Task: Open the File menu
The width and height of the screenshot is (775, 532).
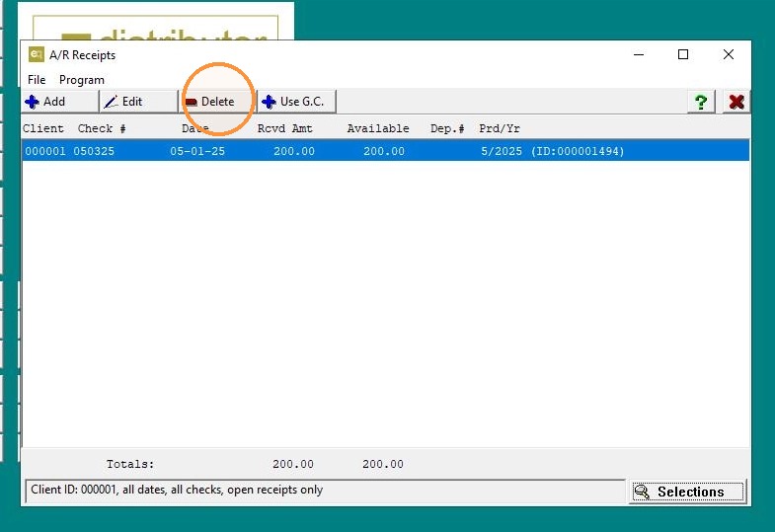Action: pyautogui.click(x=37, y=80)
